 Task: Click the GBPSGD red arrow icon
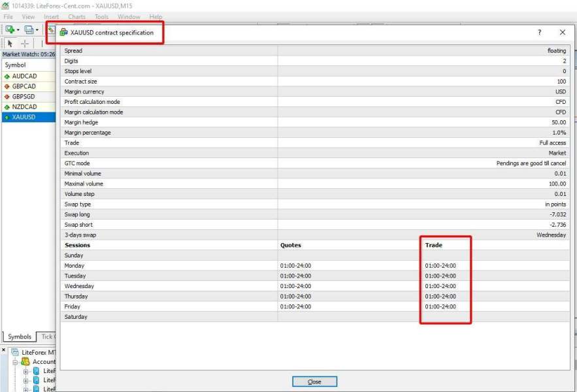tap(7, 97)
